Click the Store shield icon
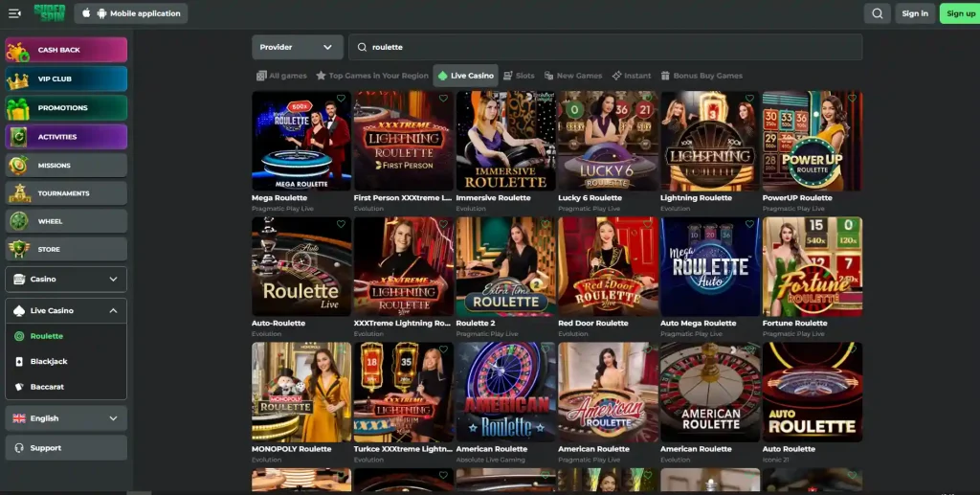 tap(19, 249)
